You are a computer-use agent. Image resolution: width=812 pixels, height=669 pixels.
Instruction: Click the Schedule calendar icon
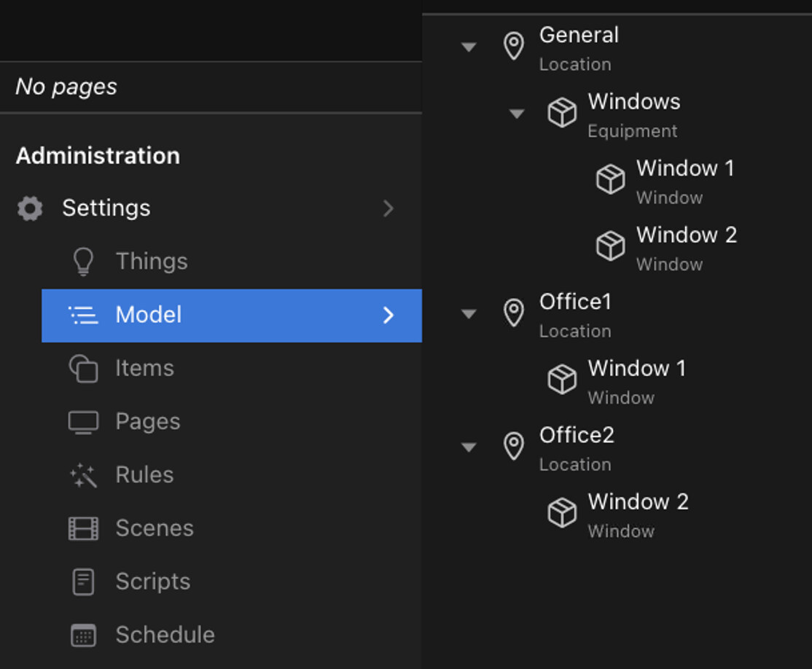[x=83, y=635]
